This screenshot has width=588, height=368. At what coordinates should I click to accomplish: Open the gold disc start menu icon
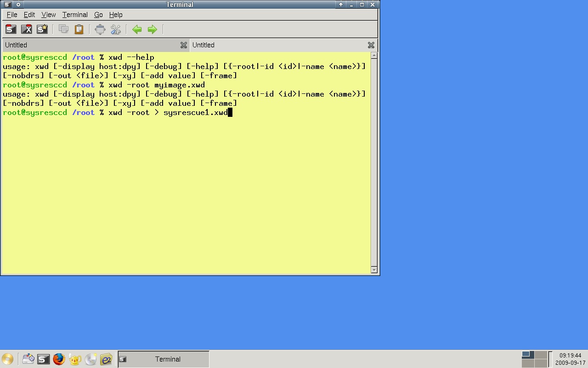(7, 359)
